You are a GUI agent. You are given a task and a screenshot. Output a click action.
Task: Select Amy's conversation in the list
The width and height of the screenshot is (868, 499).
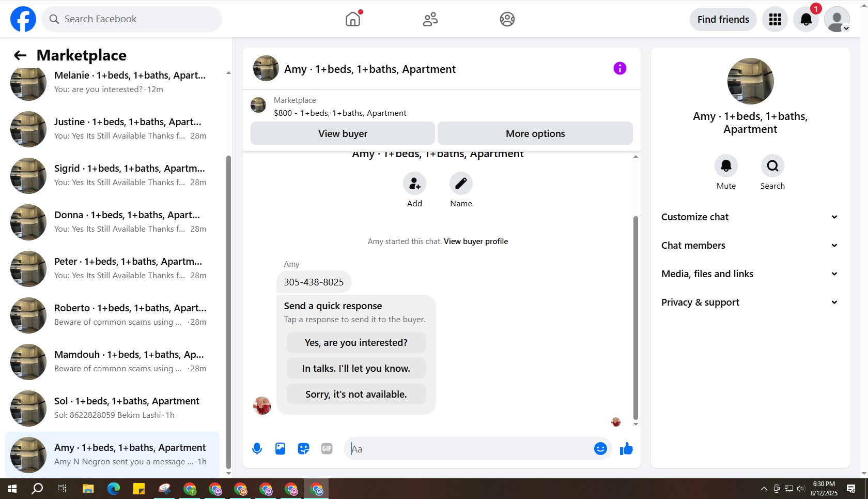113,455
